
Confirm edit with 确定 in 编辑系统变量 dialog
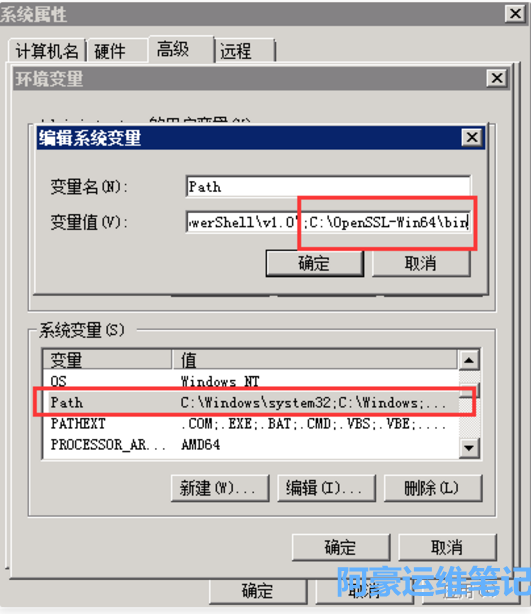point(314,263)
